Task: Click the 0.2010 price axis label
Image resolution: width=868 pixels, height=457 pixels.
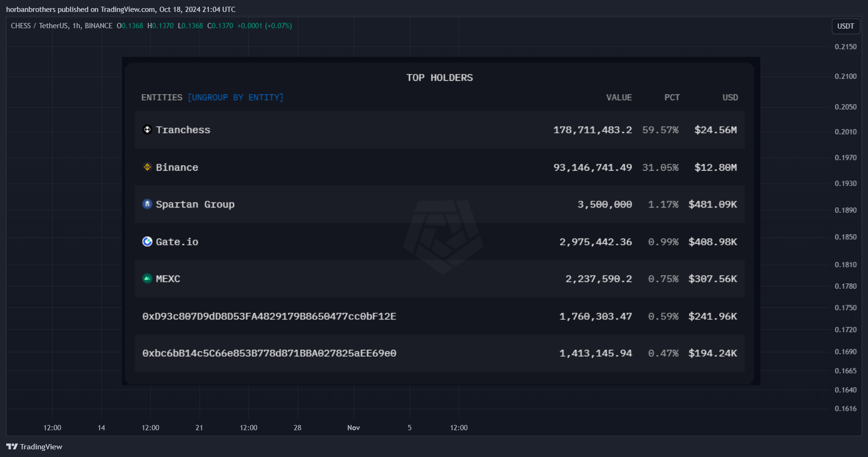Action: click(x=846, y=132)
